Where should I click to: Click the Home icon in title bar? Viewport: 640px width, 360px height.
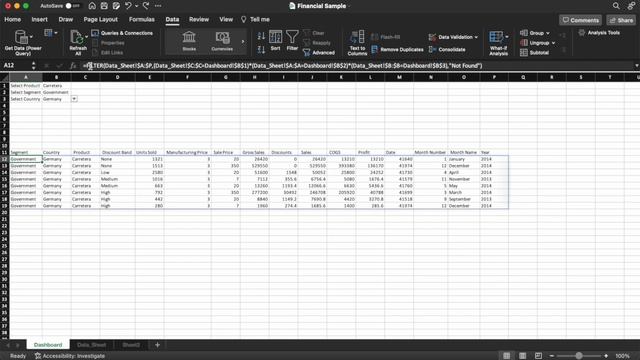click(x=92, y=6)
